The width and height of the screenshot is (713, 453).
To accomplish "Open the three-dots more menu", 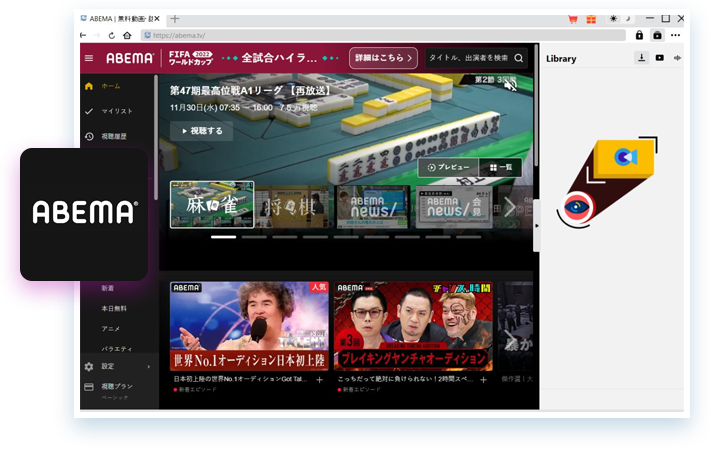I will coord(676,35).
